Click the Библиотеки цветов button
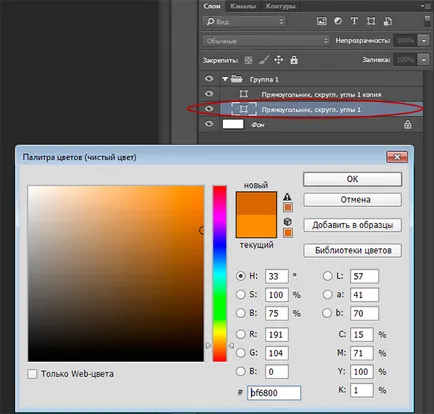 point(352,250)
